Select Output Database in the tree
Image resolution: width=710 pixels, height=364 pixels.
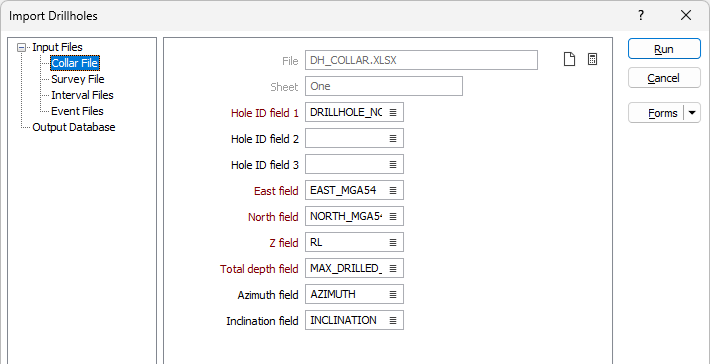(74, 127)
